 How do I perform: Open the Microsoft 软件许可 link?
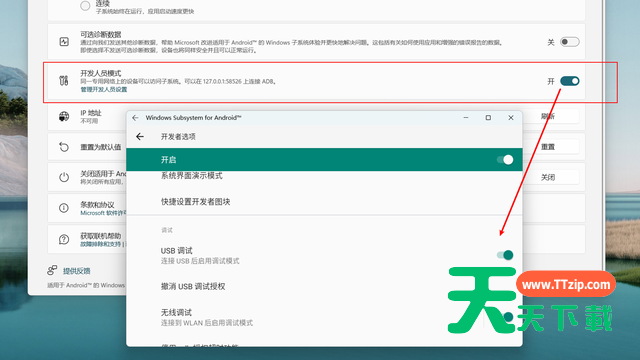tap(103, 213)
